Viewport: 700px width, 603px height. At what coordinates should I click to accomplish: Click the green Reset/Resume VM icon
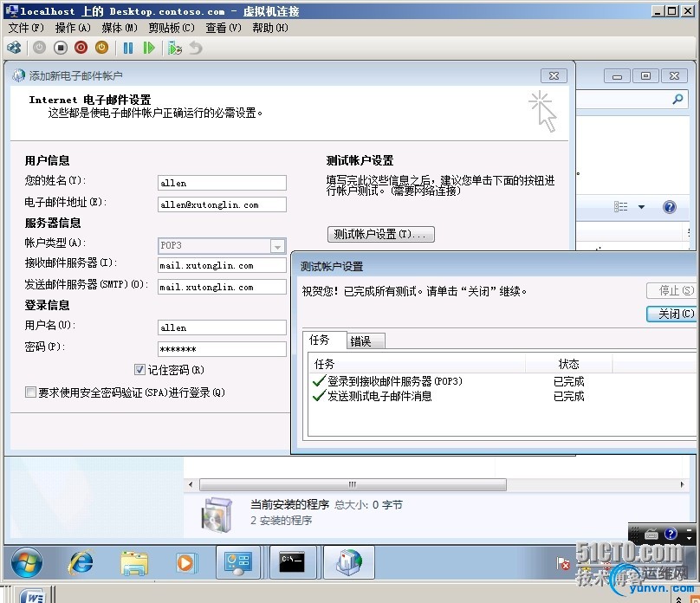coord(149,48)
